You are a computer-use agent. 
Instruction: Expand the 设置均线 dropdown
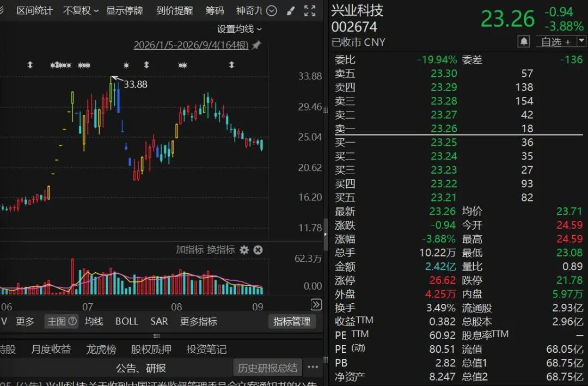(x=239, y=29)
